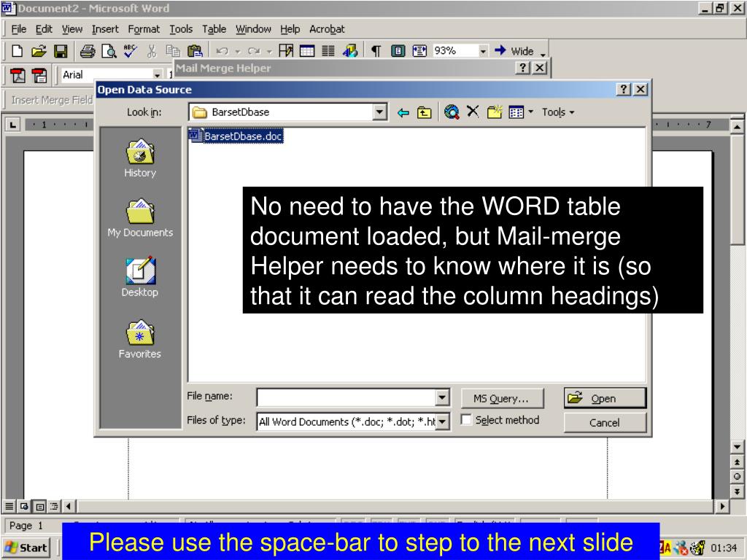Click the Cut scissors icon
The image size is (747, 560).
pyautogui.click(x=152, y=51)
